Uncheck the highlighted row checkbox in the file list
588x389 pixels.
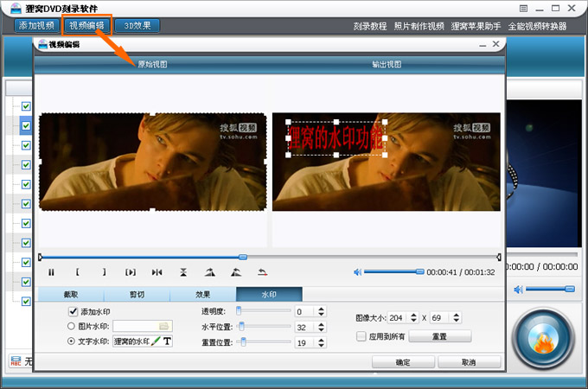pyautogui.click(x=26, y=125)
